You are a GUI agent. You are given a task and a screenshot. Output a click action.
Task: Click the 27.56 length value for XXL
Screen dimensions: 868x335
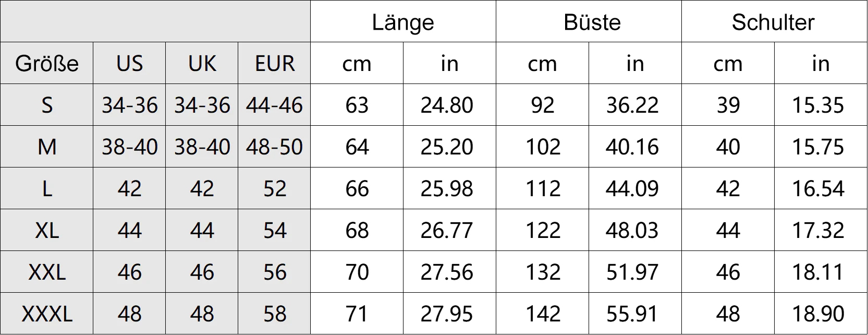447,272
